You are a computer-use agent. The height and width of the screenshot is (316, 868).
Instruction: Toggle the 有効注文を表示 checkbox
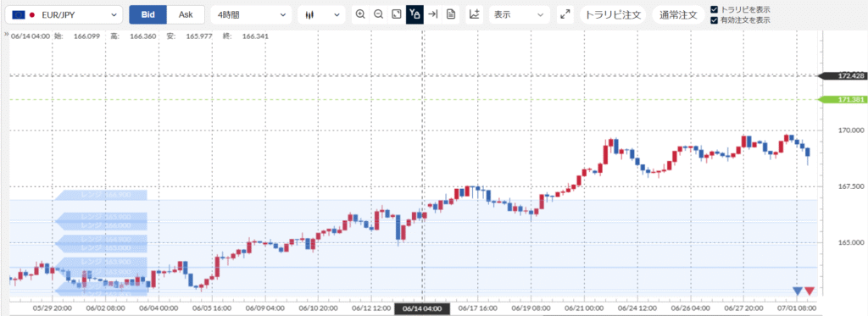coord(714,20)
